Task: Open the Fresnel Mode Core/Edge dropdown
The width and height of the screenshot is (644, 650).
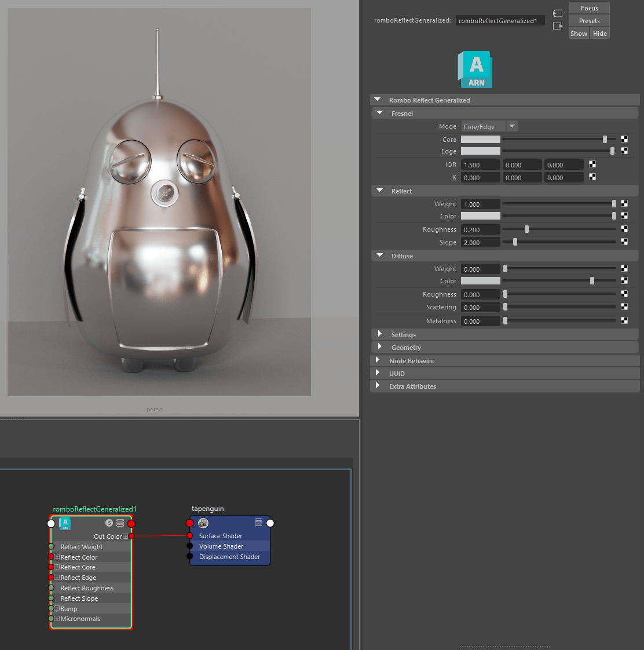Action: [x=512, y=126]
